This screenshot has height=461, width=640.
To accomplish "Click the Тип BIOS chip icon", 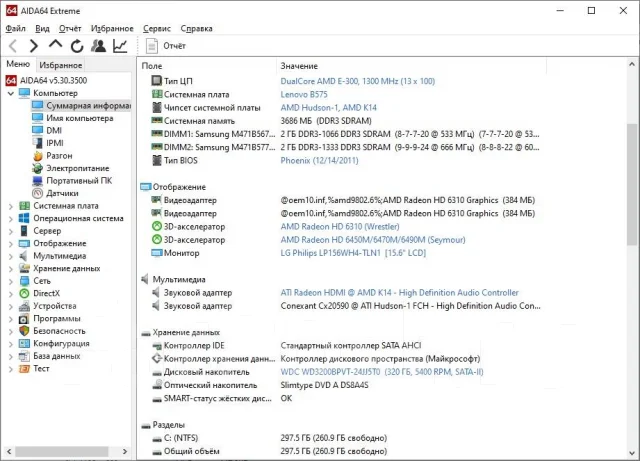I will click(157, 160).
